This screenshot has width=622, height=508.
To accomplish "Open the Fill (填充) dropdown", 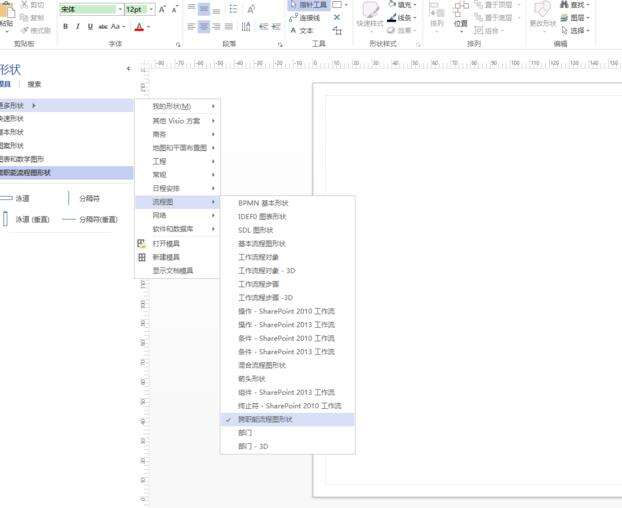I will [x=402, y=5].
